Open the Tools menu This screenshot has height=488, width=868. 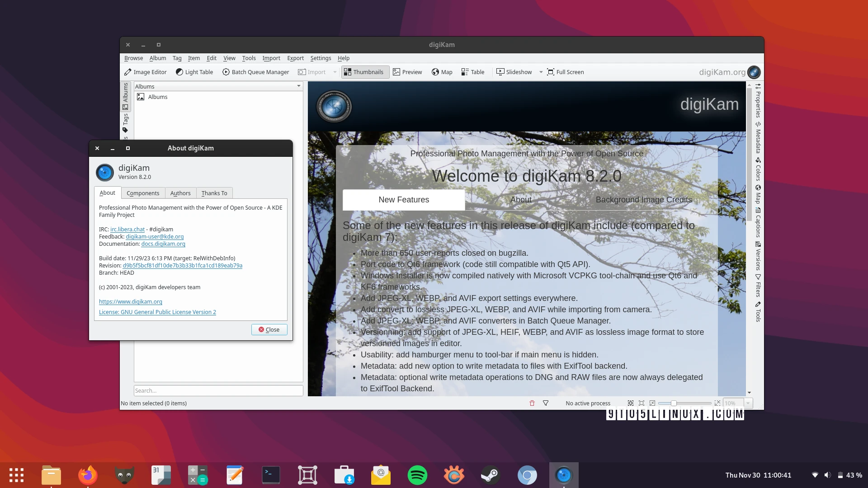click(x=249, y=58)
